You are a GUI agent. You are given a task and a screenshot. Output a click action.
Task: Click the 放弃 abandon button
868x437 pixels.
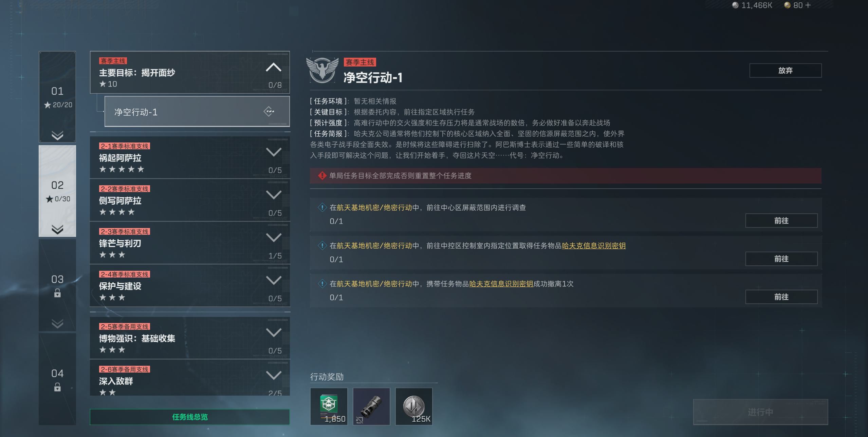tap(785, 71)
